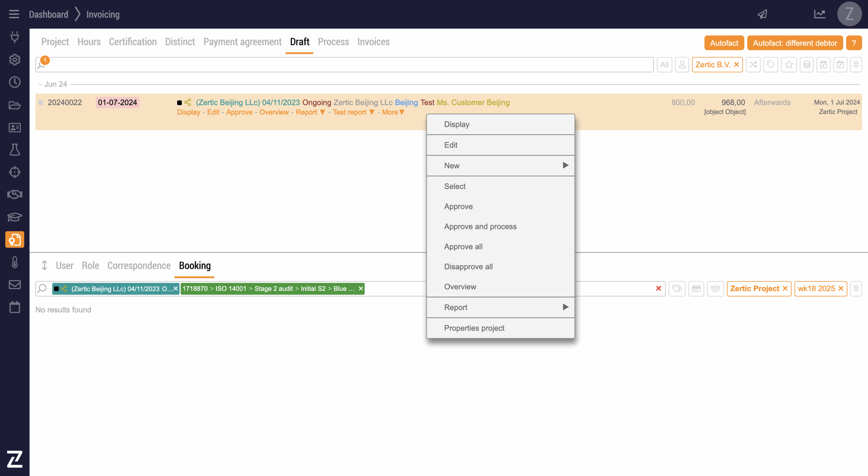The width and height of the screenshot is (868, 476).
Task: Open the More dropdown in invoice row
Action: click(x=393, y=112)
